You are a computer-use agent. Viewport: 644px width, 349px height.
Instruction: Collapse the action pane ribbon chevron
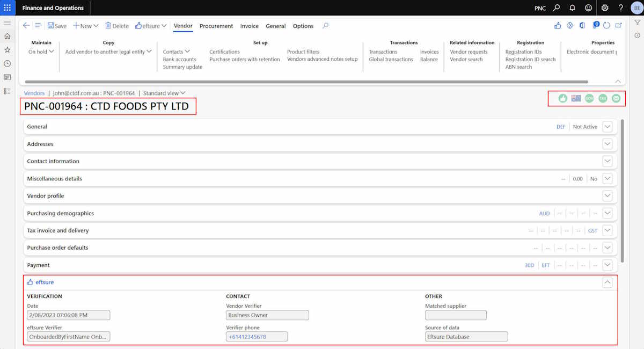click(x=618, y=81)
